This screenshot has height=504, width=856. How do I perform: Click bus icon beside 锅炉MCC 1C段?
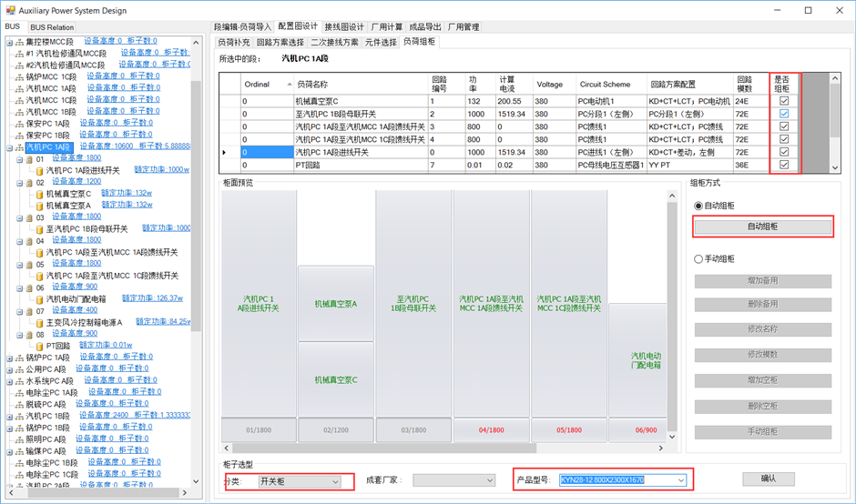(x=20, y=77)
